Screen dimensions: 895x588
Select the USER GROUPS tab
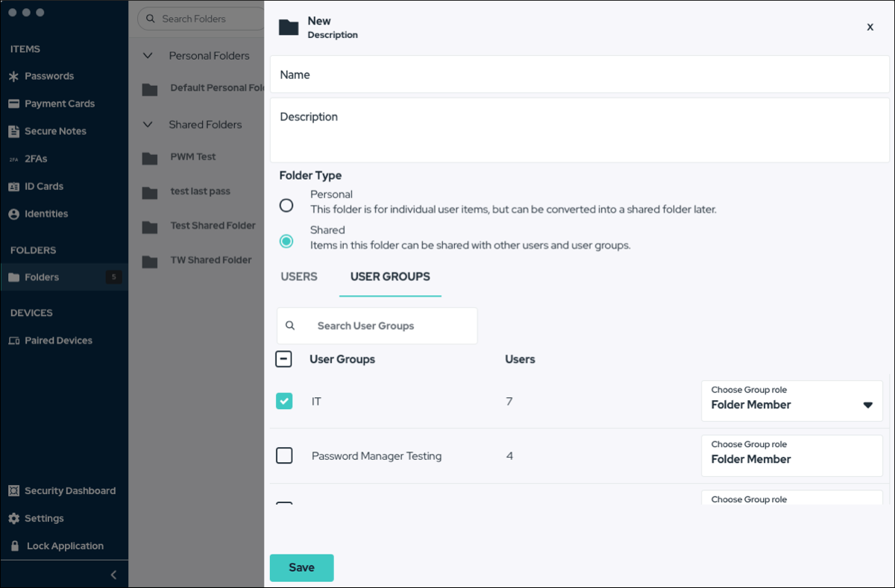(x=390, y=276)
